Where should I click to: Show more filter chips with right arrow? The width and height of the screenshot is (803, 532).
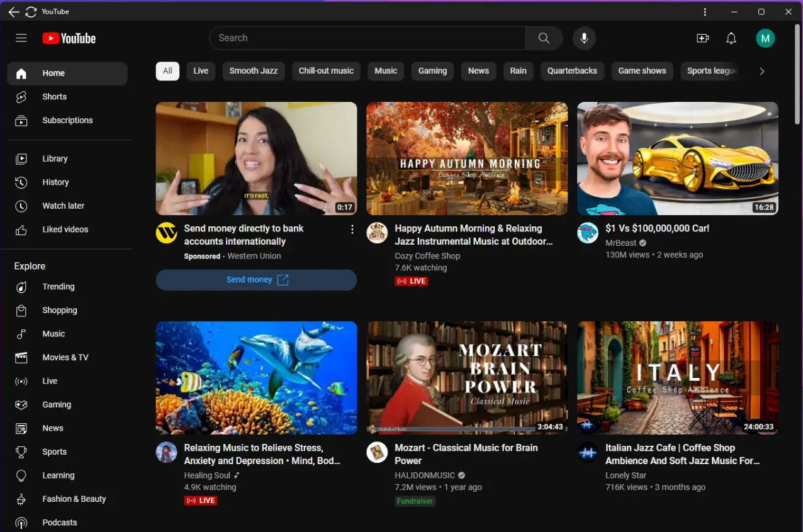761,71
